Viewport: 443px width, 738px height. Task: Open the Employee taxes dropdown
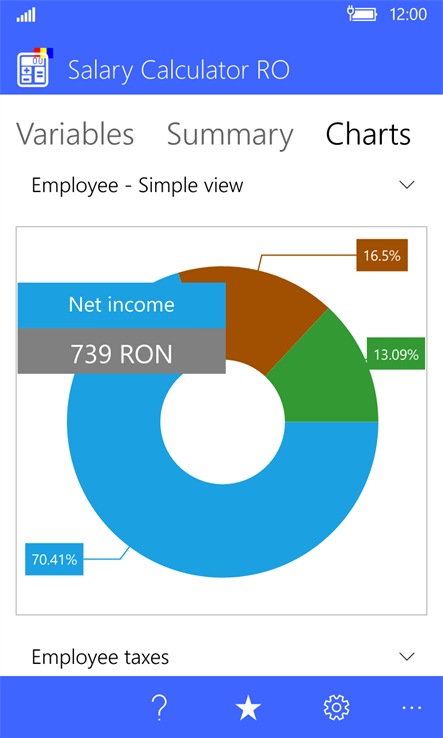pyautogui.click(x=221, y=657)
